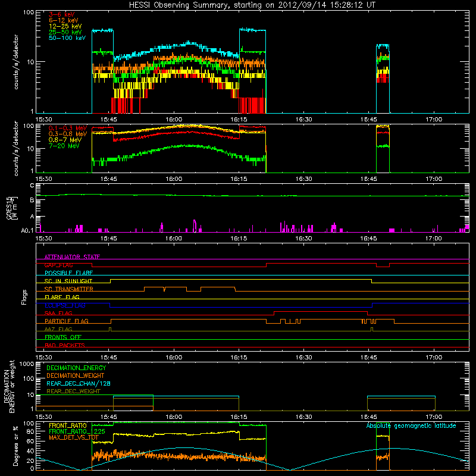The height and width of the screenshot is (476, 476).
Task: Click the 17:00 tick under the GOES plot
Action: [434, 239]
